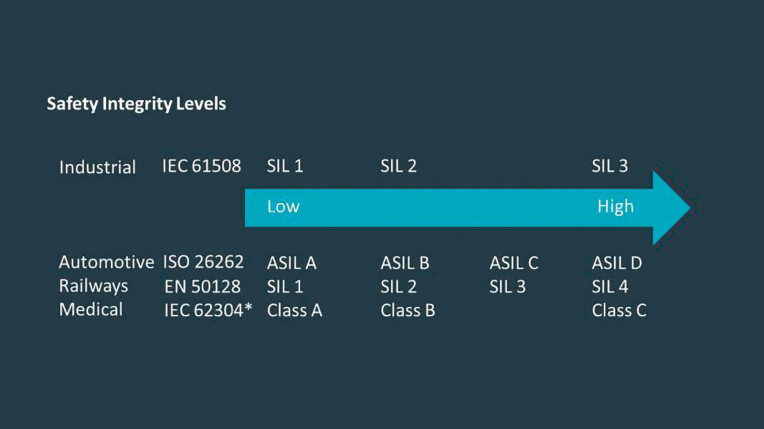Viewport: 764px width, 429px height.
Task: Select the Class C level
Action: [x=619, y=311]
